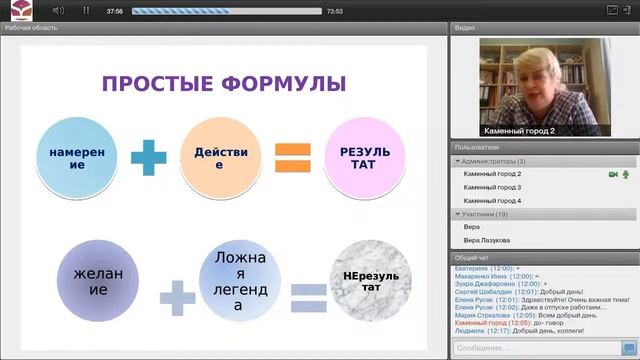Click the Рабочая область panel header
The height and width of the screenshot is (360, 640).
pos(224,28)
